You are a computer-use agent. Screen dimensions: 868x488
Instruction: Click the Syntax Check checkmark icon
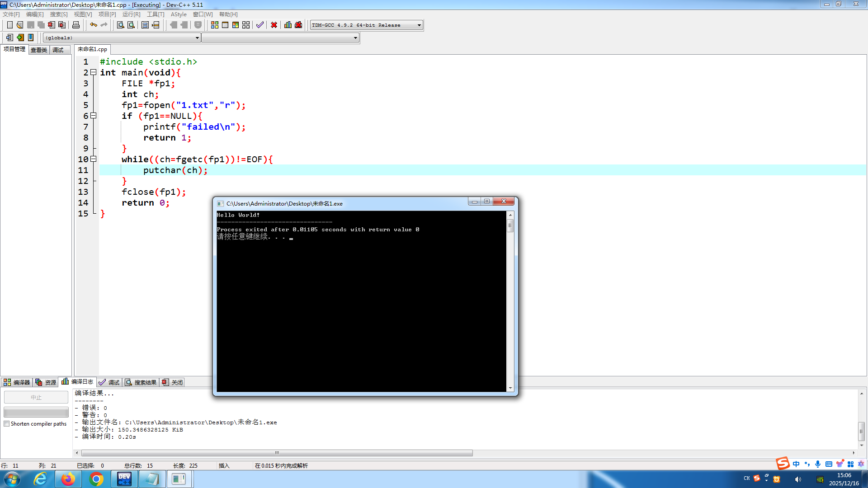point(259,25)
